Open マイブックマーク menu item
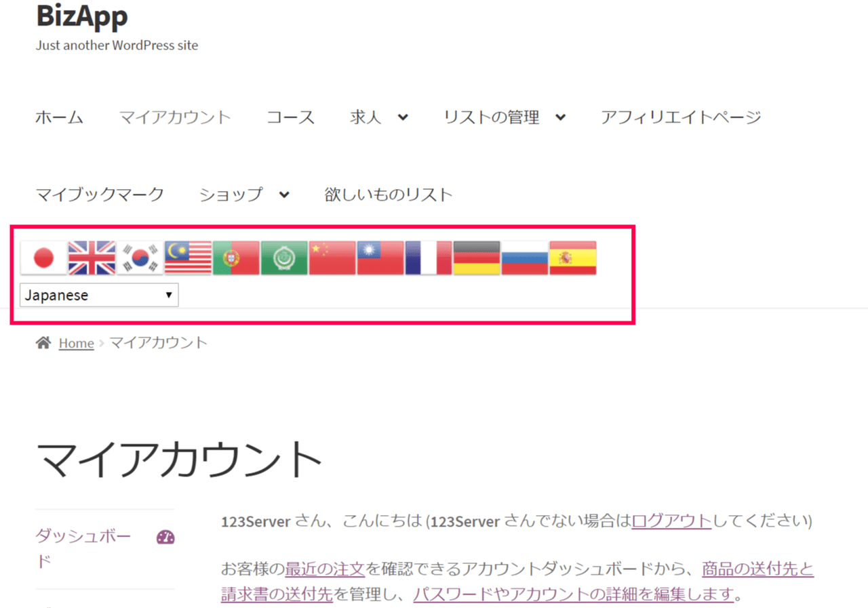The width and height of the screenshot is (868, 608). (100, 195)
